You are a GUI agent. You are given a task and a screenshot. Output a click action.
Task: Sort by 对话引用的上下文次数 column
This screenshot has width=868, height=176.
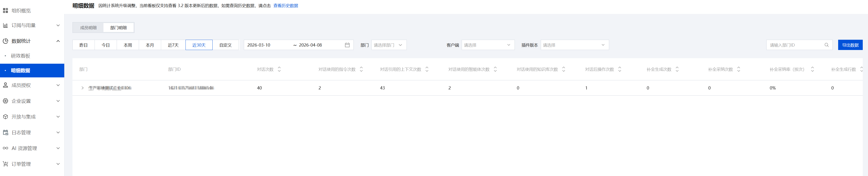tap(427, 69)
